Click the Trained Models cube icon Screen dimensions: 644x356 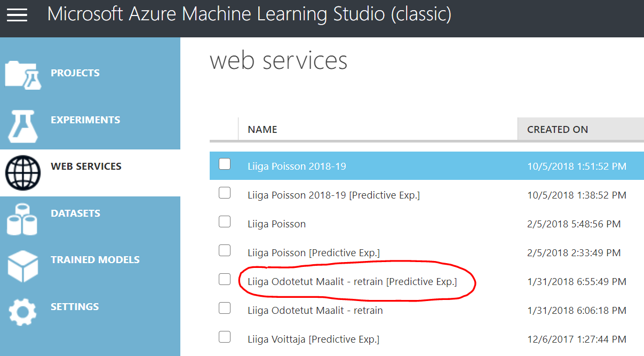coord(23,266)
